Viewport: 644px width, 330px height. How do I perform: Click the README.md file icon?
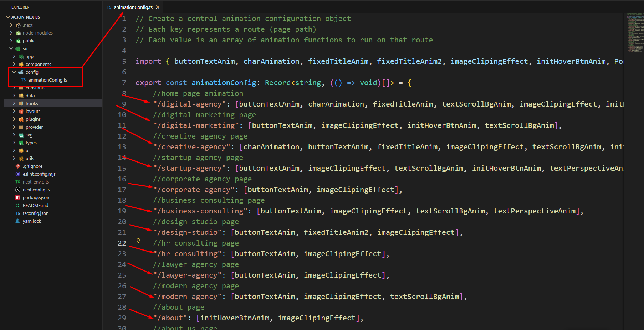[x=18, y=205]
